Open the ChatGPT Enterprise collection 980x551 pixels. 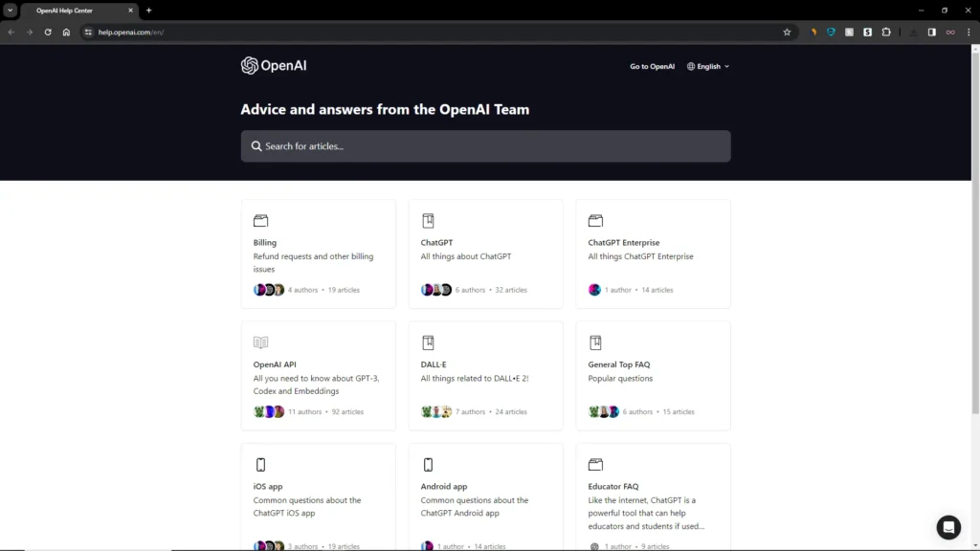[653, 253]
